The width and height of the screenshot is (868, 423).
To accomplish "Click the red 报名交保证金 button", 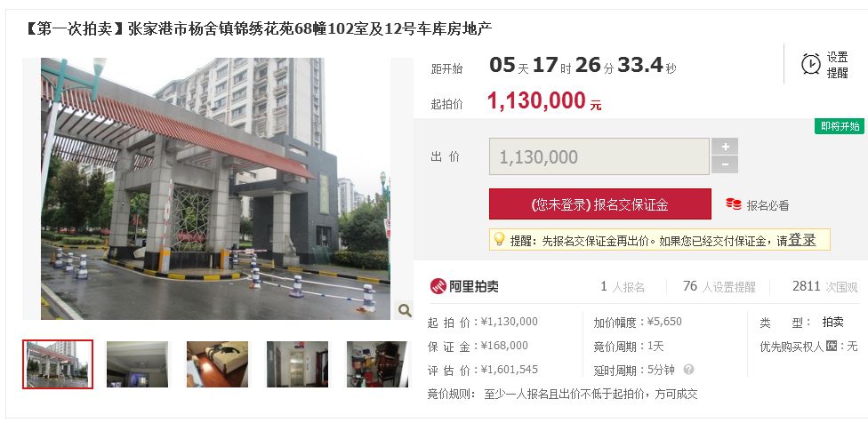I will click(x=600, y=204).
